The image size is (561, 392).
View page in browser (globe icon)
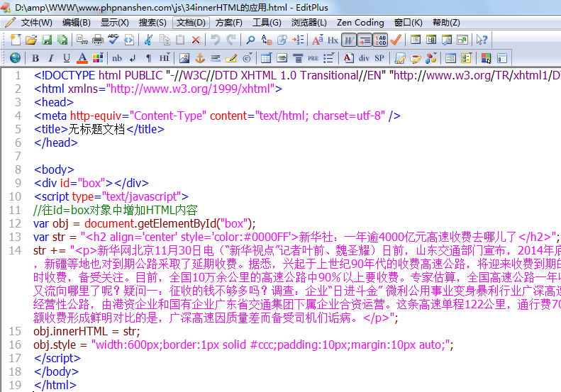coord(15,58)
